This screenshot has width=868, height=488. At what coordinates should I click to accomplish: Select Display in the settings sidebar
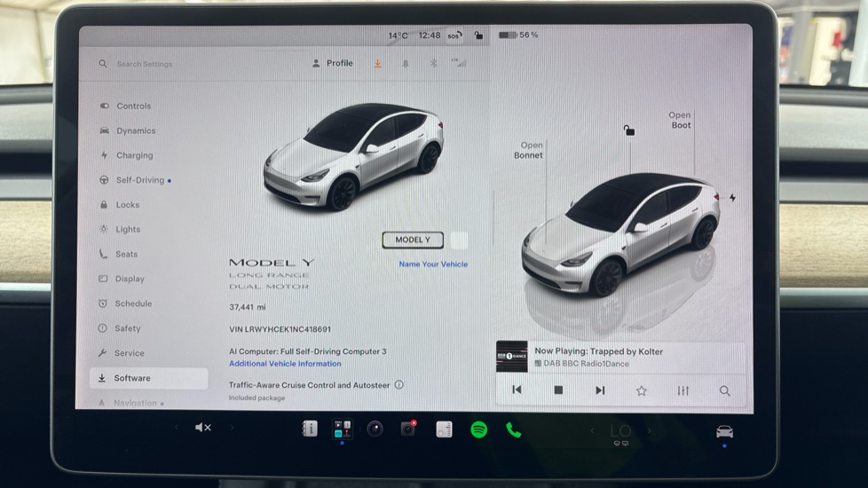coord(130,279)
